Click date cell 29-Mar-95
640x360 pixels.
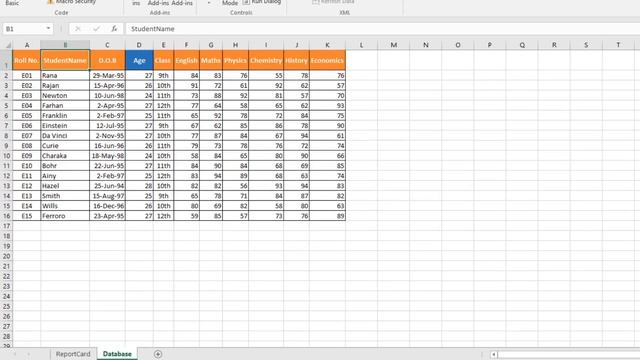coord(107,76)
